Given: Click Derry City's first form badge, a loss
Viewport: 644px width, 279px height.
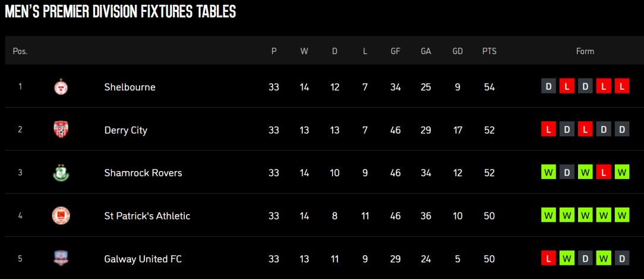Looking at the screenshot, I should (x=548, y=130).
